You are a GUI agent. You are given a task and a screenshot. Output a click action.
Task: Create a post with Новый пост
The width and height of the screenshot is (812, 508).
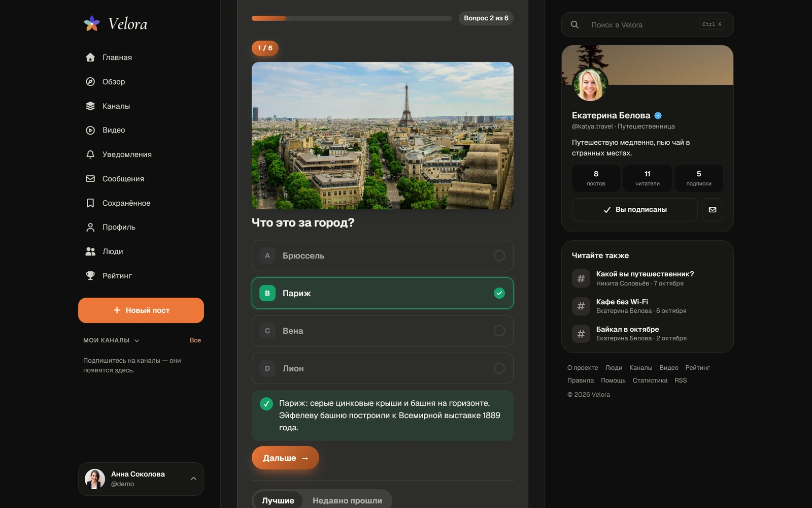tap(141, 310)
